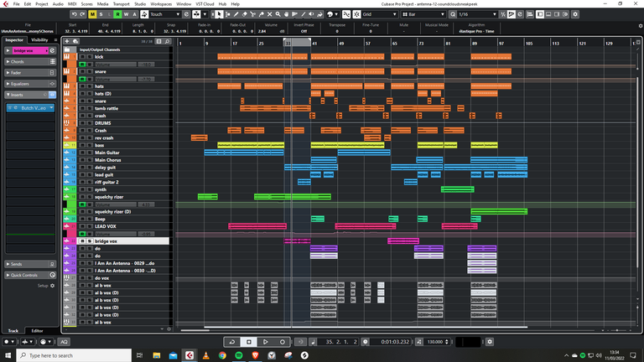Screen dimensions: 644x362
Task: Open the Bar grid type dropdown
Action: [x=423, y=14]
